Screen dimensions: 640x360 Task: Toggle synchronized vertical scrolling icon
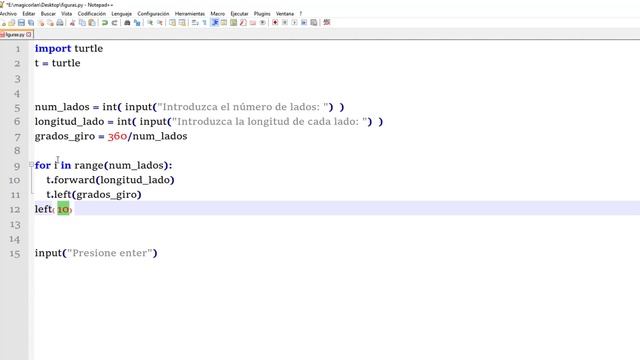tap(173, 23)
